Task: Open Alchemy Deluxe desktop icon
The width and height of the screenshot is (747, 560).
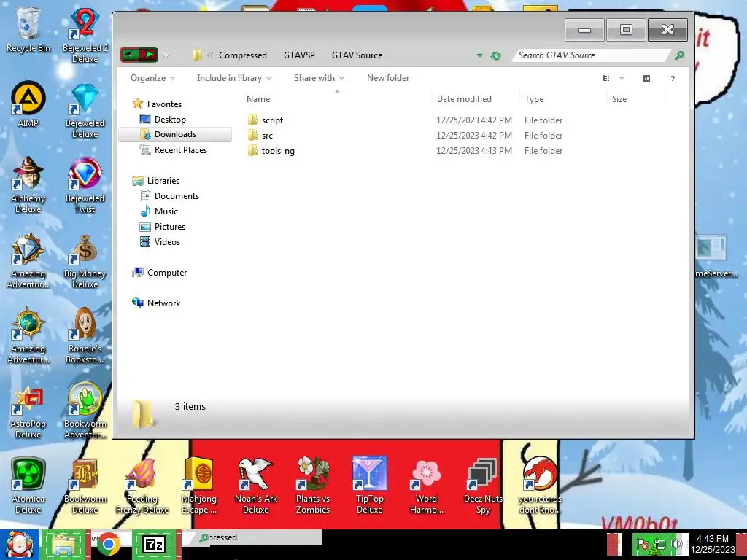Action: click(x=28, y=185)
